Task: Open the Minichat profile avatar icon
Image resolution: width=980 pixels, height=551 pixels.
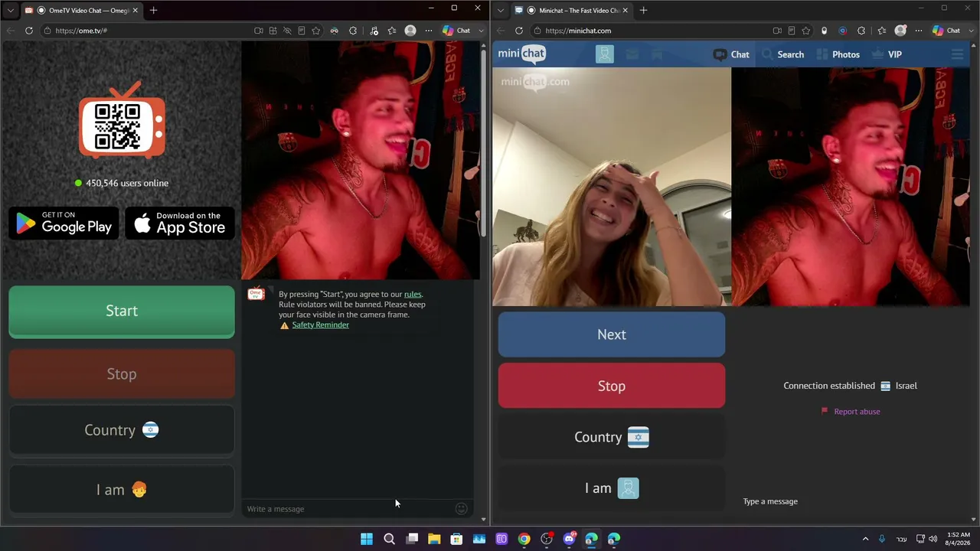Action: pos(605,54)
